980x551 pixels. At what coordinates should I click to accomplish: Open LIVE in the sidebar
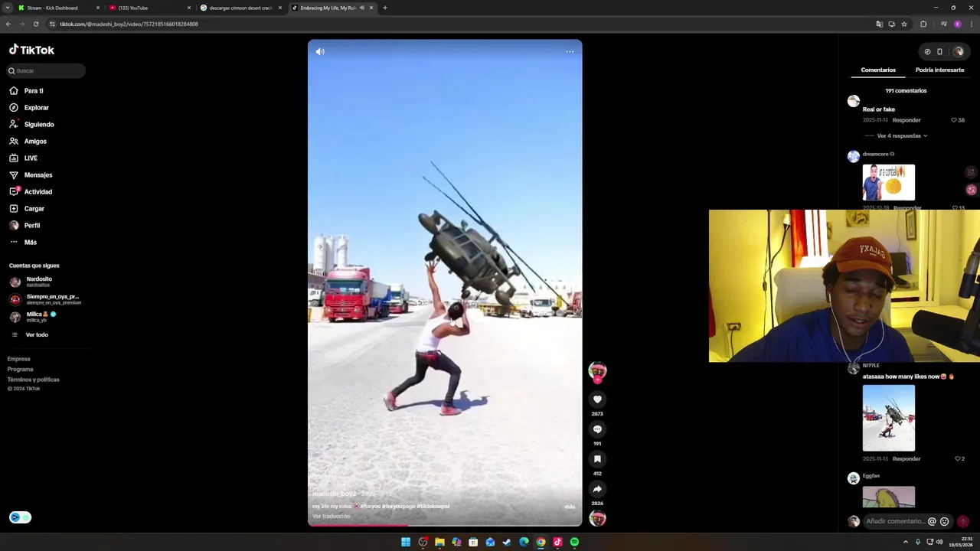pyautogui.click(x=31, y=158)
